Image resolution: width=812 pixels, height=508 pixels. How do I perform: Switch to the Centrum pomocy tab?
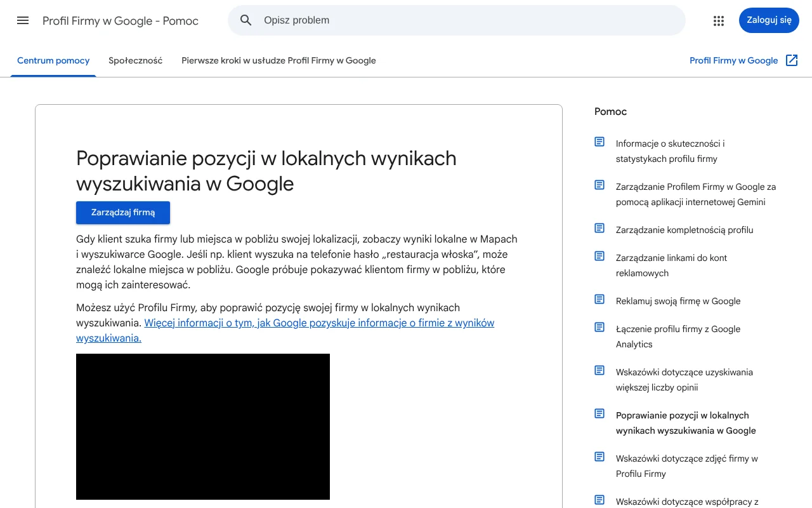pos(53,61)
